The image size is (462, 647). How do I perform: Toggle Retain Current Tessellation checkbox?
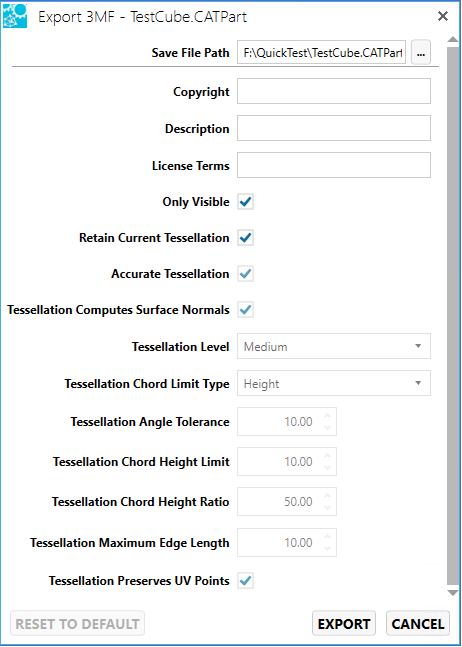point(245,238)
